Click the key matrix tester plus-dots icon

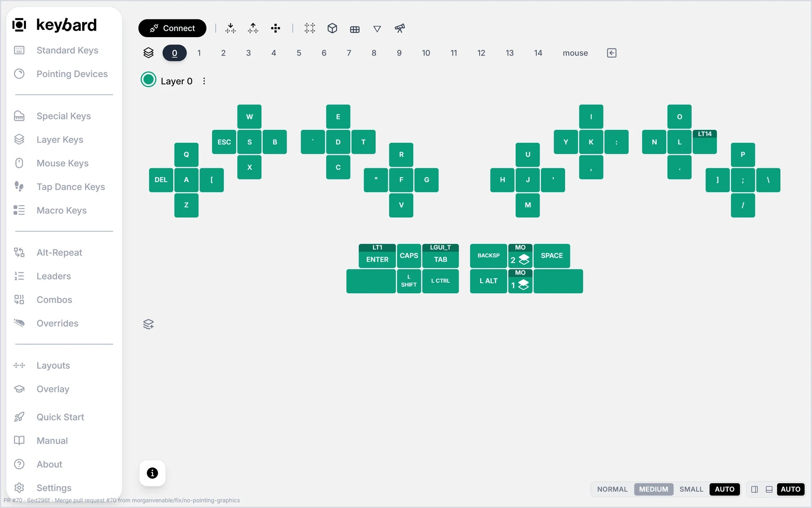click(276, 28)
